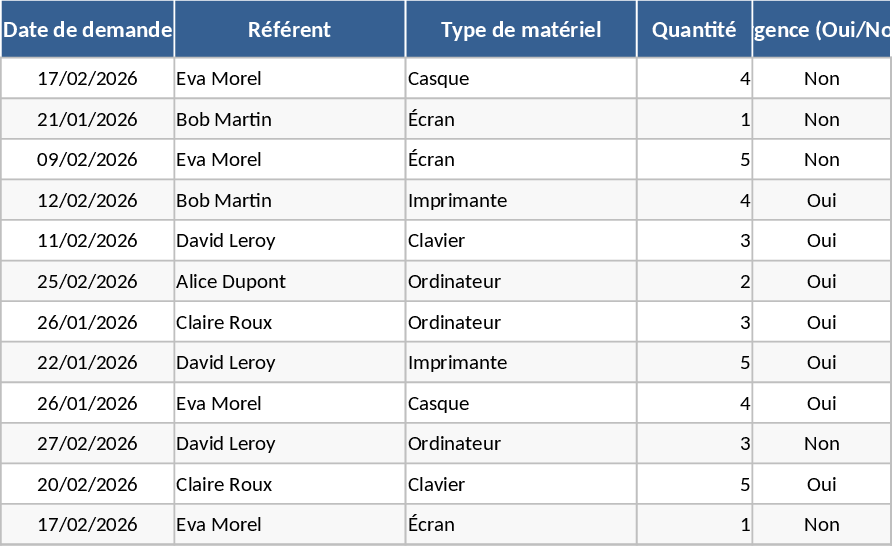Click the Non cell in 27/02/2026 row
Screen dimensions: 892x546
822,444
